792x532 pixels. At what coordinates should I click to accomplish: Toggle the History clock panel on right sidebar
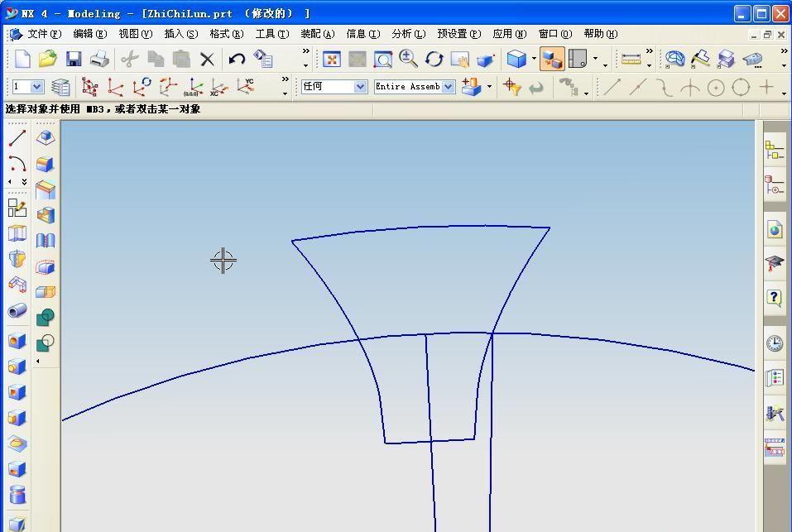(x=774, y=343)
